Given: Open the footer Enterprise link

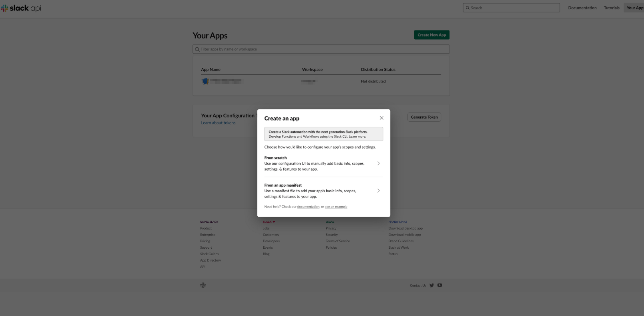Looking at the screenshot, I should point(208,235).
